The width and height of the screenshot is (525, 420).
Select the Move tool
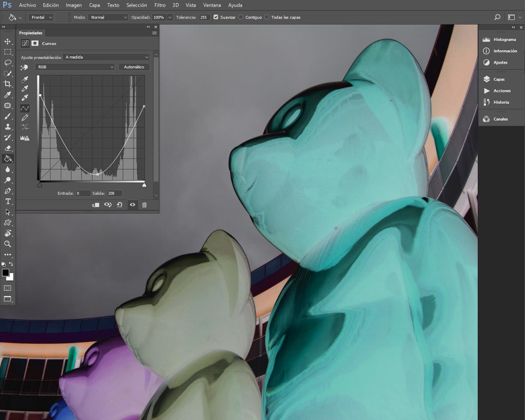pyautogui.click(x=7, y=41)
